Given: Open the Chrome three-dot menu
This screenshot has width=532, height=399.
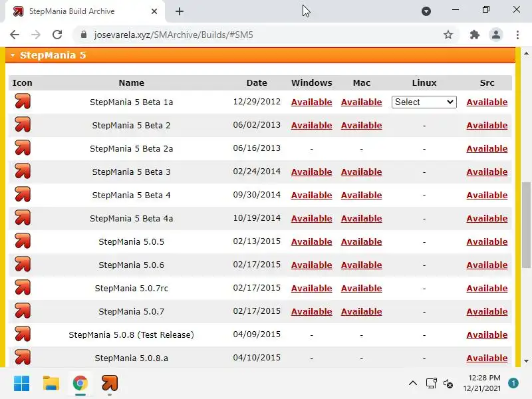Looking at the screenshot, I should tap(517, 35).
